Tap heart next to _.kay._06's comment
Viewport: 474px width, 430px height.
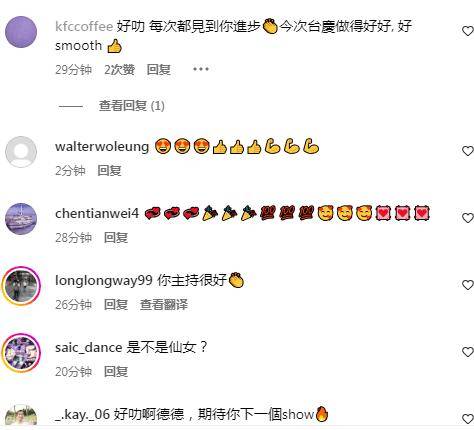point(468,419)
